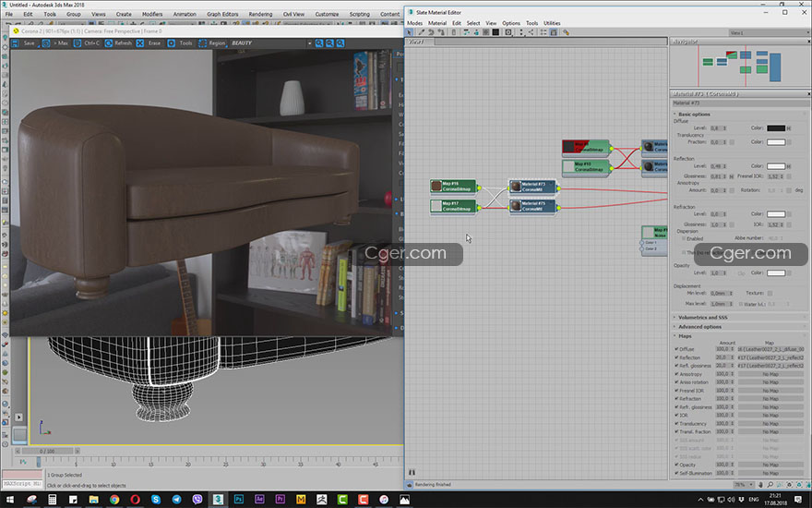Open the Modes menu in Slate Material Editor
The height and width of the screenshot is (508, 812).
click(x=415, y=23)
